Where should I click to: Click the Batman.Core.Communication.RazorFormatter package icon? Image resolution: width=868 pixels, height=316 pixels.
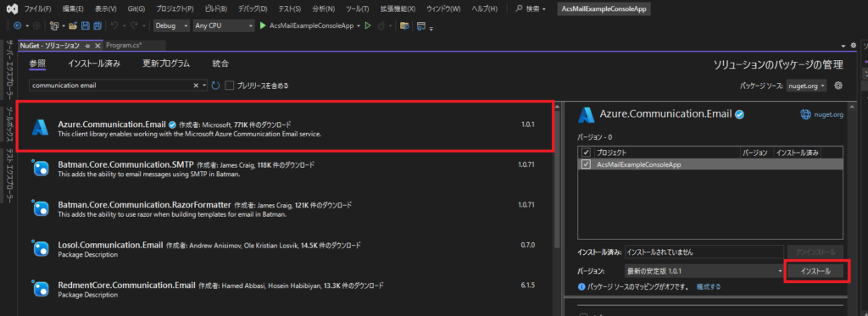point(41,208)
